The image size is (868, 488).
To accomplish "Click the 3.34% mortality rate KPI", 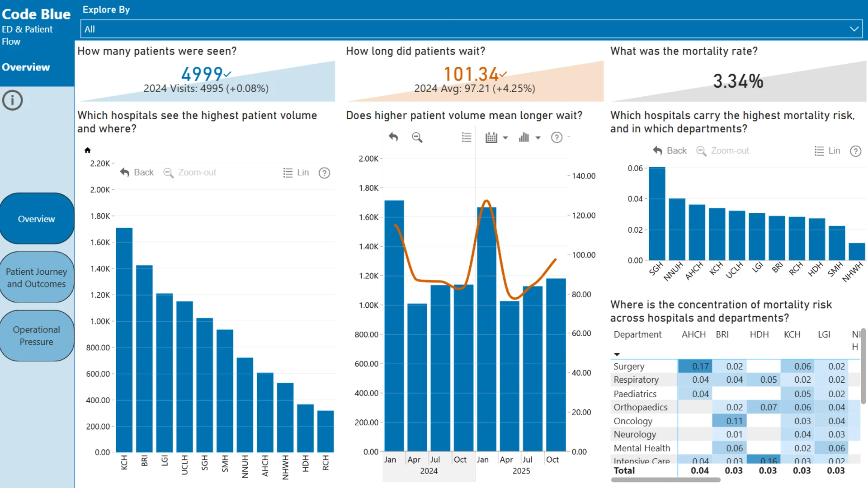I will coord(738,81).
